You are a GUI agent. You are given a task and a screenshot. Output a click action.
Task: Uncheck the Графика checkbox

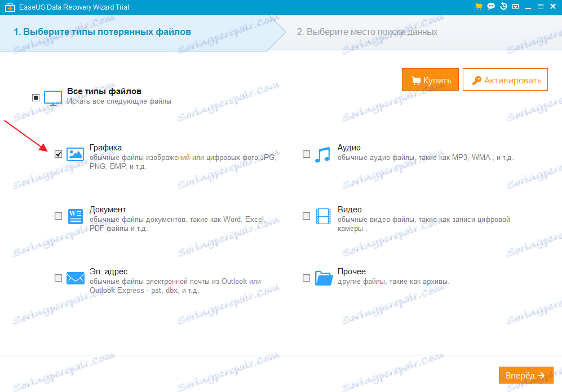pos(58,154)
